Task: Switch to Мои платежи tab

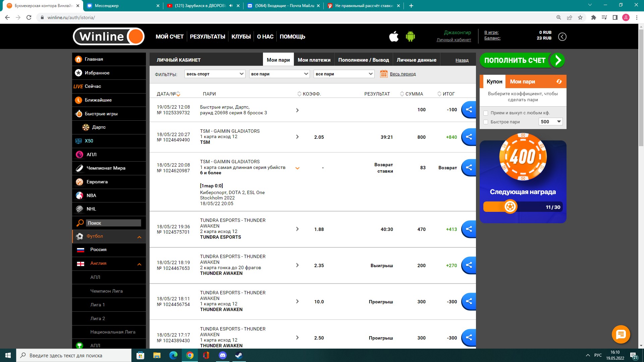Action: [314, 60]
